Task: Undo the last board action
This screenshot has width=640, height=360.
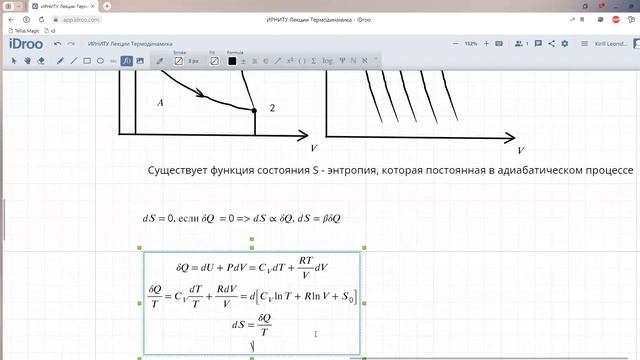Action: 58,44
